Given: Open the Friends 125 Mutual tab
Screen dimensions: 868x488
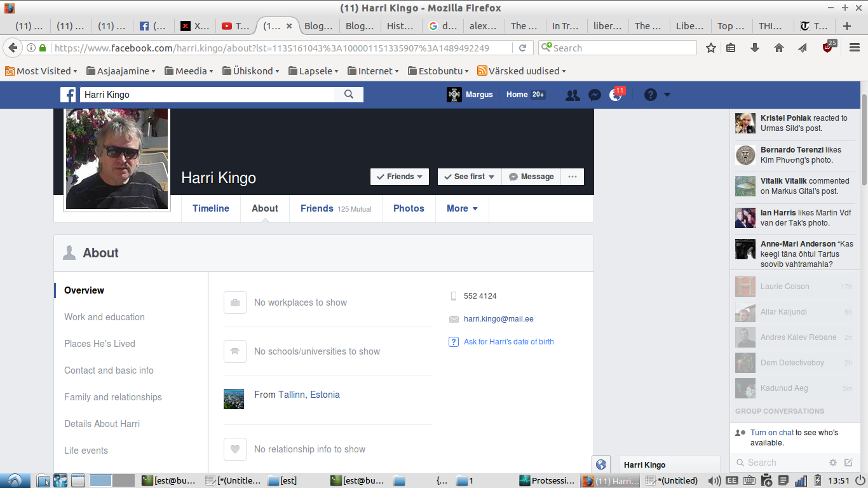Looking at the screenshot, I should pyautogui.click(x=336, y=208).
